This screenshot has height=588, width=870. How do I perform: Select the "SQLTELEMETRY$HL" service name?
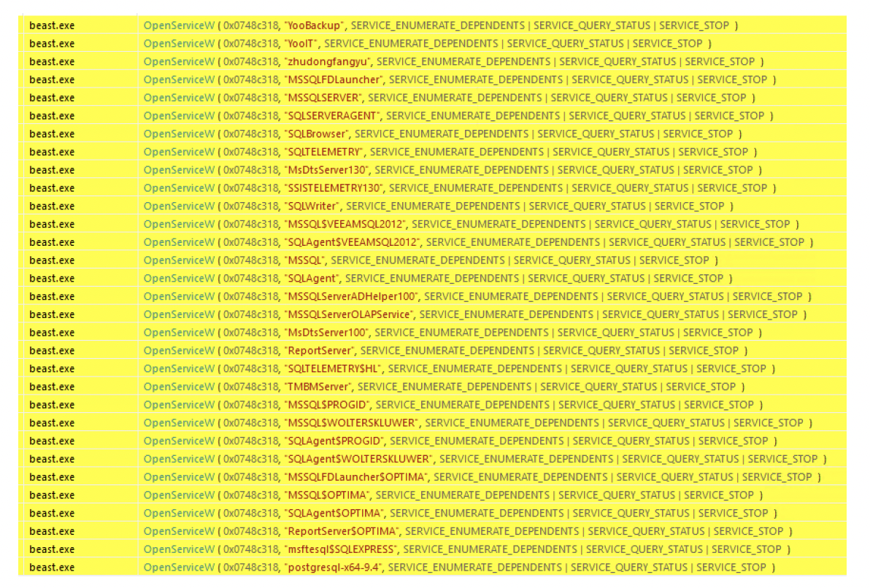click(x=333, y=369)
